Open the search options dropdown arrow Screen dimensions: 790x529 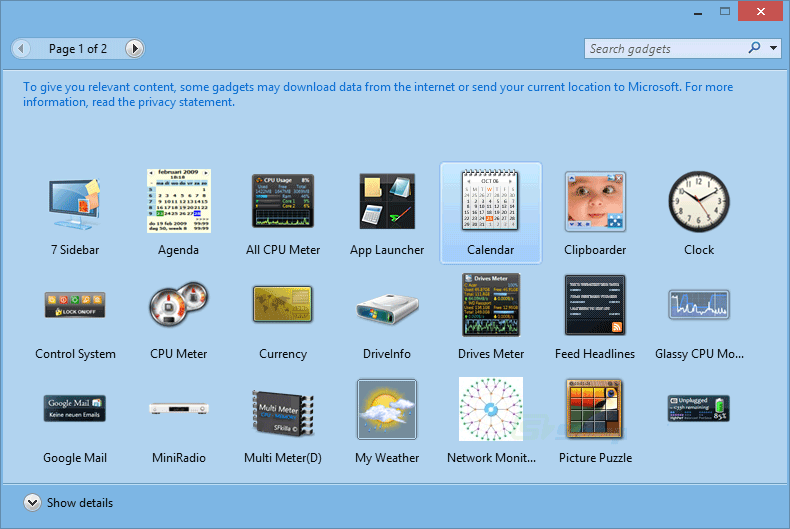(774, 48)
